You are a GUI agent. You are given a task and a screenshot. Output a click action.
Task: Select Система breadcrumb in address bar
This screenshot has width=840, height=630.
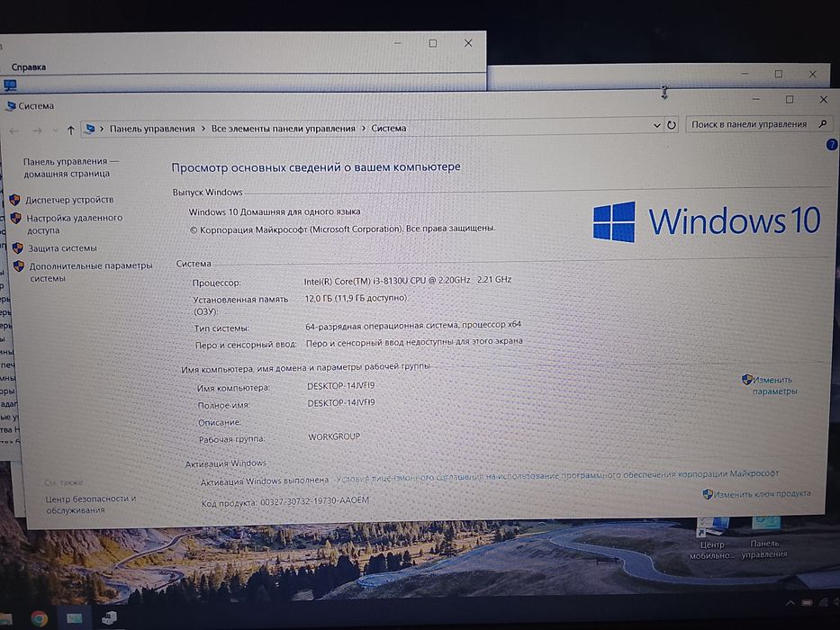(388, 128)
